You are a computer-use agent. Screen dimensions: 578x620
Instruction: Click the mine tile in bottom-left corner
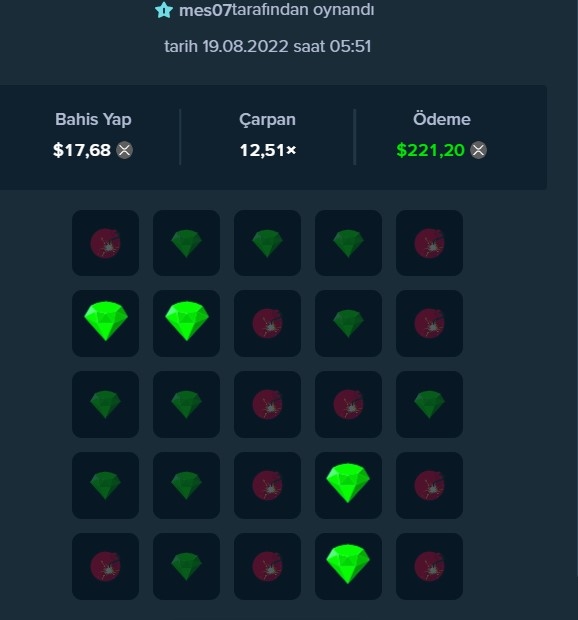point(106,566)
